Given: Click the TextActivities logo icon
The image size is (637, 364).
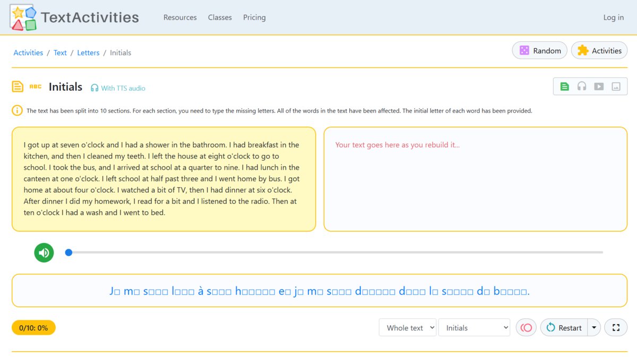Looking at the screenshot, I should click(x=23, y=18).
